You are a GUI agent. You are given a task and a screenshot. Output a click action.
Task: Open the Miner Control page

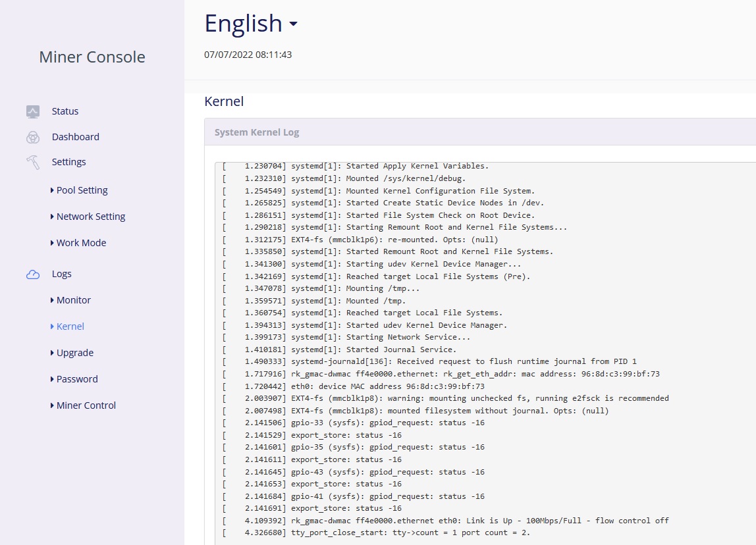click(x=86, y=405)
